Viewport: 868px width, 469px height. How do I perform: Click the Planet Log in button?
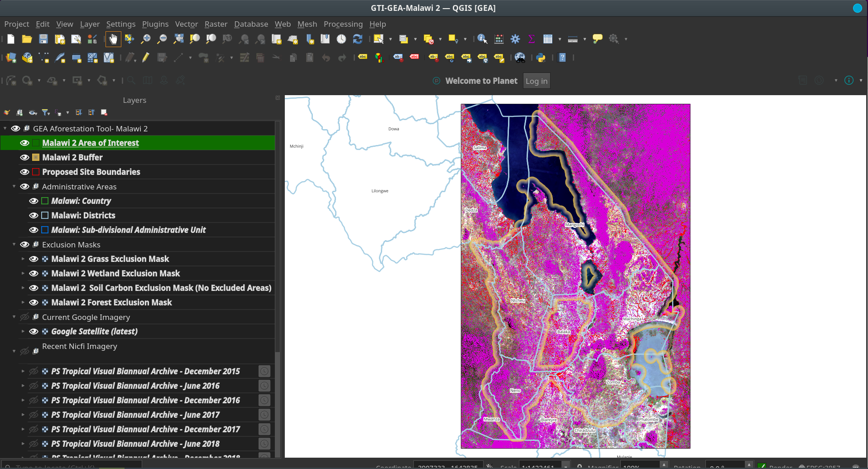pos(537,81)
